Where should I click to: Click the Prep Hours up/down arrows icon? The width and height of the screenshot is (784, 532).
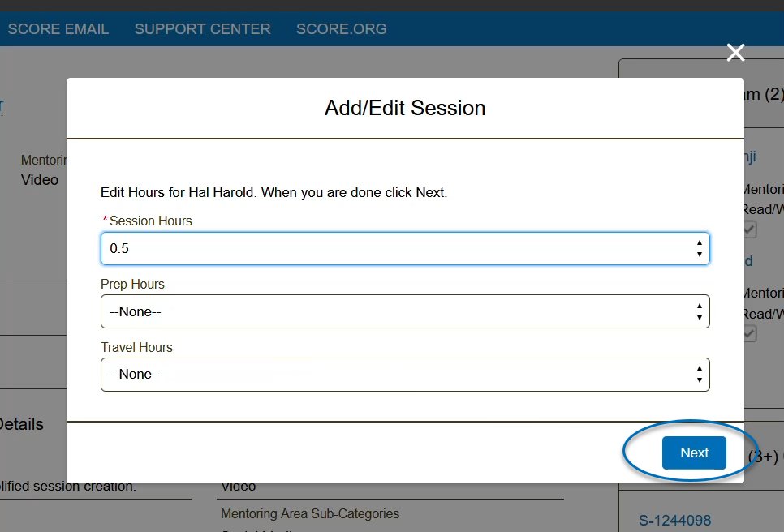(x=699, y=311)
